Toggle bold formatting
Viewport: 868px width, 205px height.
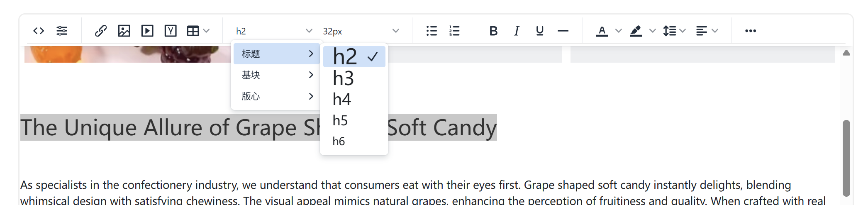[x=493, y=31]
